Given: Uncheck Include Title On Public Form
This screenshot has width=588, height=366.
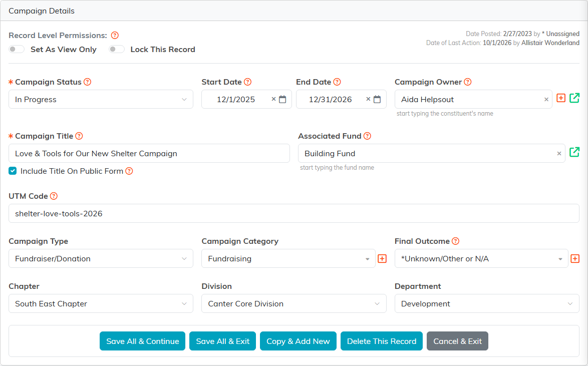Looking at the screenshot, I should (x=13, y=171).
